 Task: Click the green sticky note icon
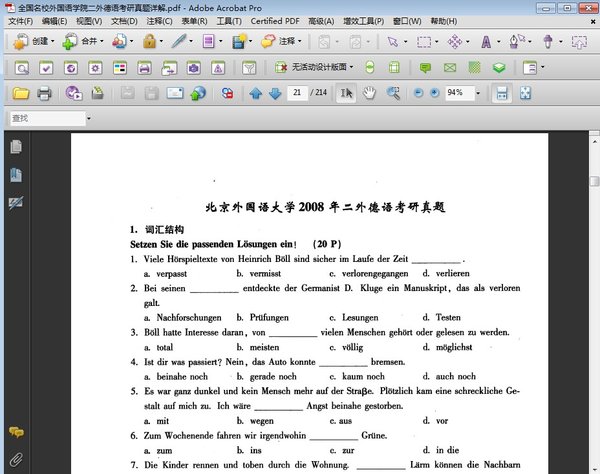(x=425, y=68)
